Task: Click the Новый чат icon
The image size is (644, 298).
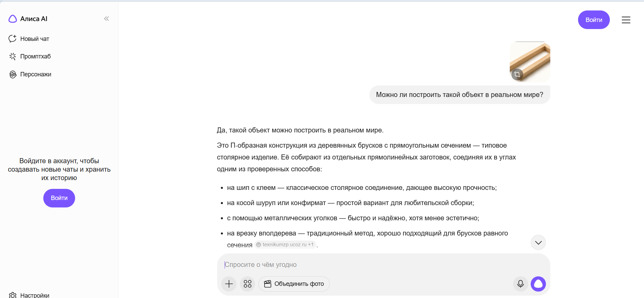Action: [x=13, y=39]
